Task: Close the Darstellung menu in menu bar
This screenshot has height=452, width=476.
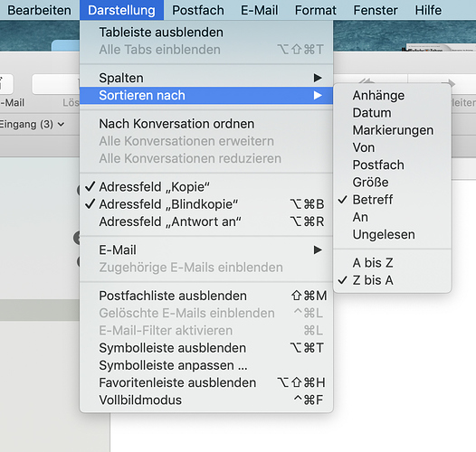Action: click(x=121, y=10)
